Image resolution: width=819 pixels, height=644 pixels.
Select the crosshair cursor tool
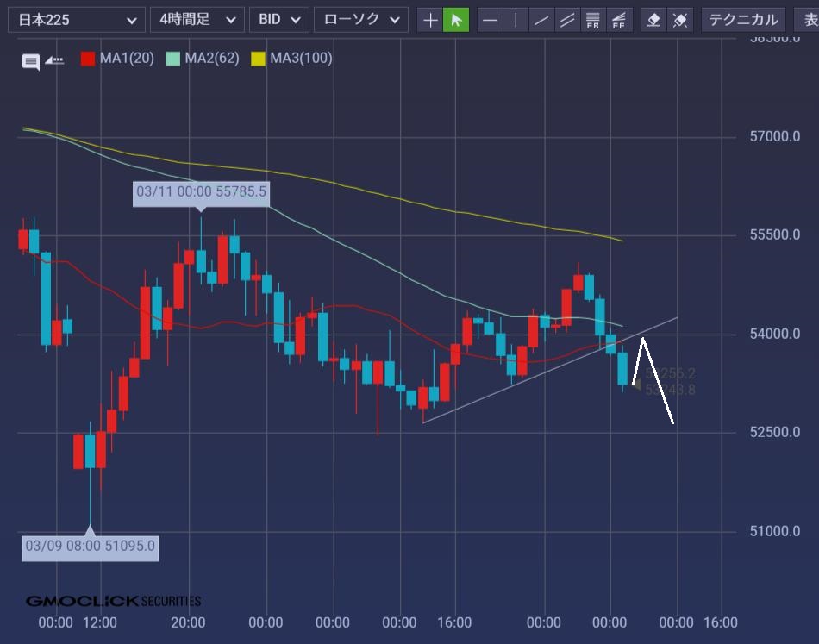coord(430,19)
